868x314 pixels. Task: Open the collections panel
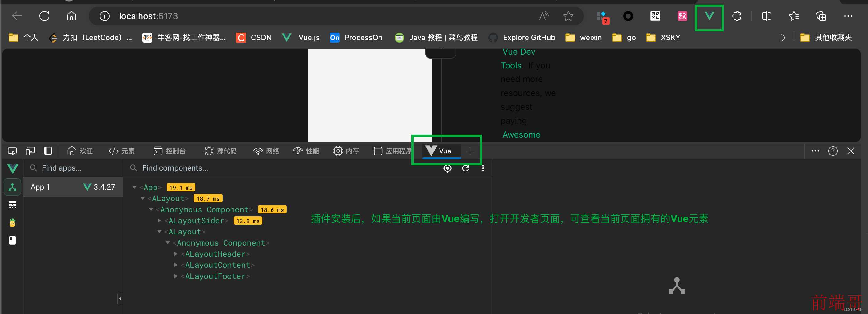(821, 16)
